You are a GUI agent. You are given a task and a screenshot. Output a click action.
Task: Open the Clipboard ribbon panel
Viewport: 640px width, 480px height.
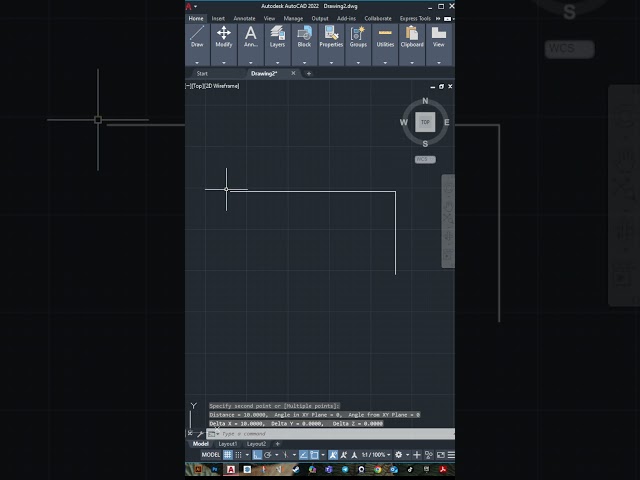412,44
